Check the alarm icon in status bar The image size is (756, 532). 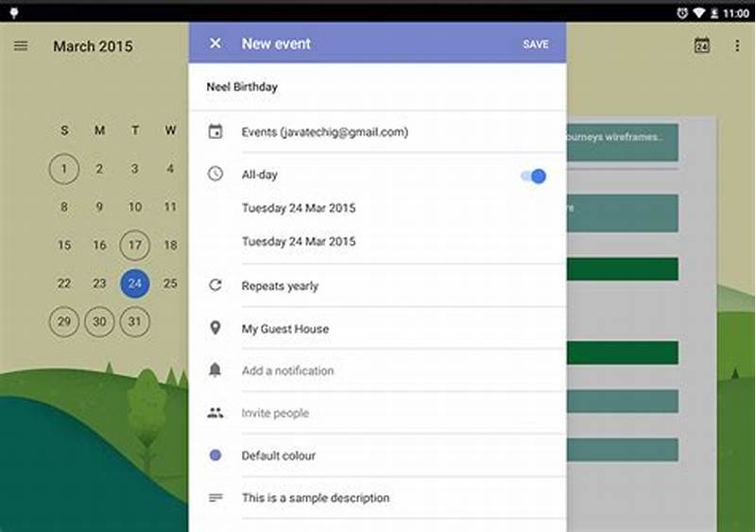681,13
